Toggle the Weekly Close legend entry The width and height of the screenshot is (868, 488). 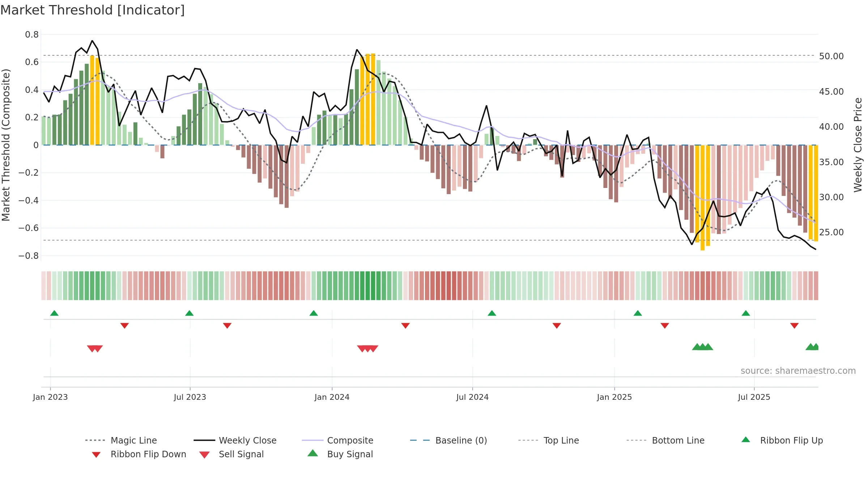[235, 440]
